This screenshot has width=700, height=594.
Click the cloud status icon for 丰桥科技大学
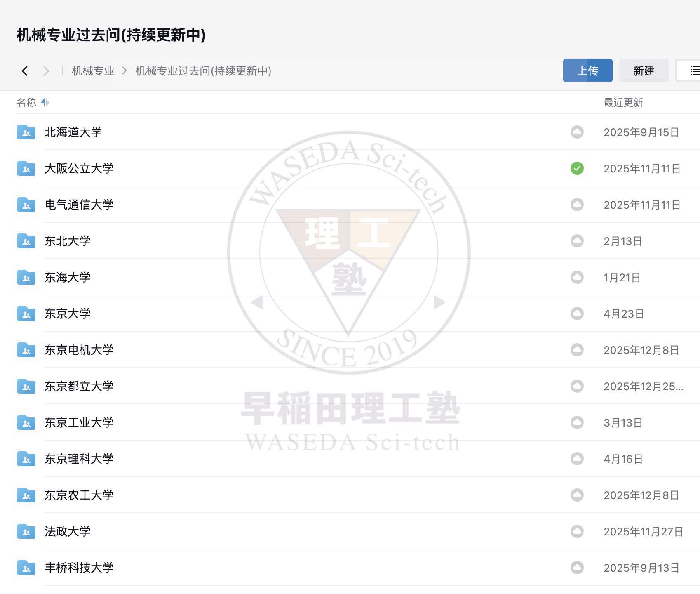click(577, 568)
